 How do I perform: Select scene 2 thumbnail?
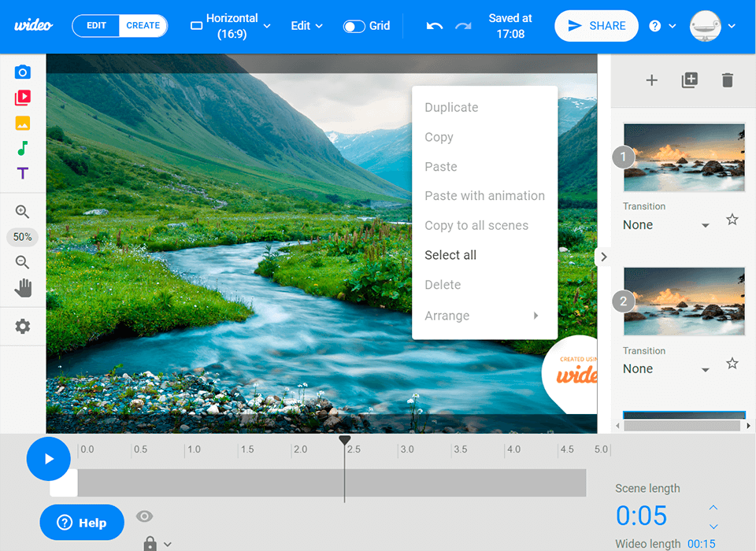[x=684, y=301]
